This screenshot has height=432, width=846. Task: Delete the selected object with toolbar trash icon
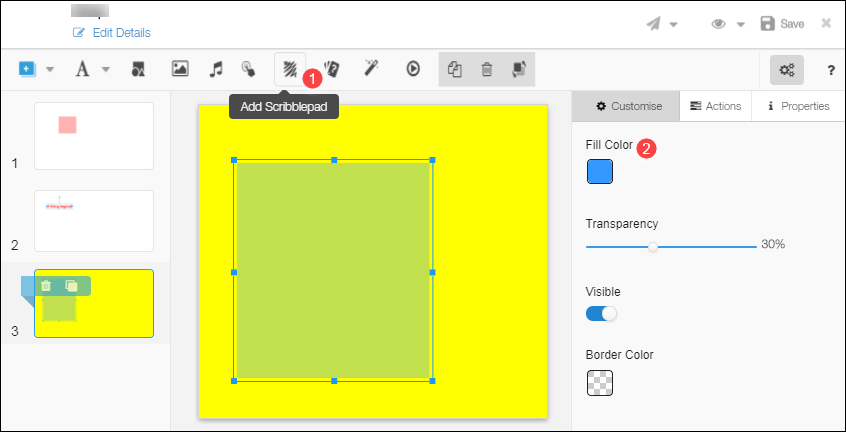tap(487, 69)
